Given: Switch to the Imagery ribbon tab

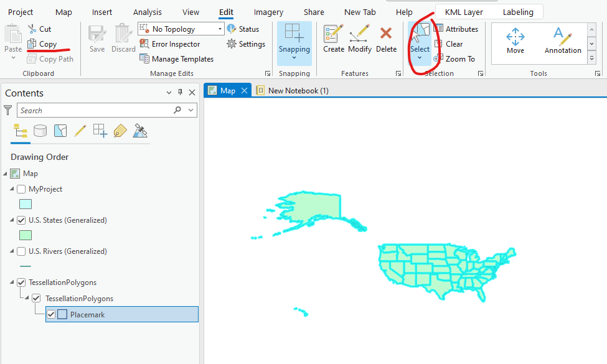Looking at the screenshot, I should tap(268, 11).
